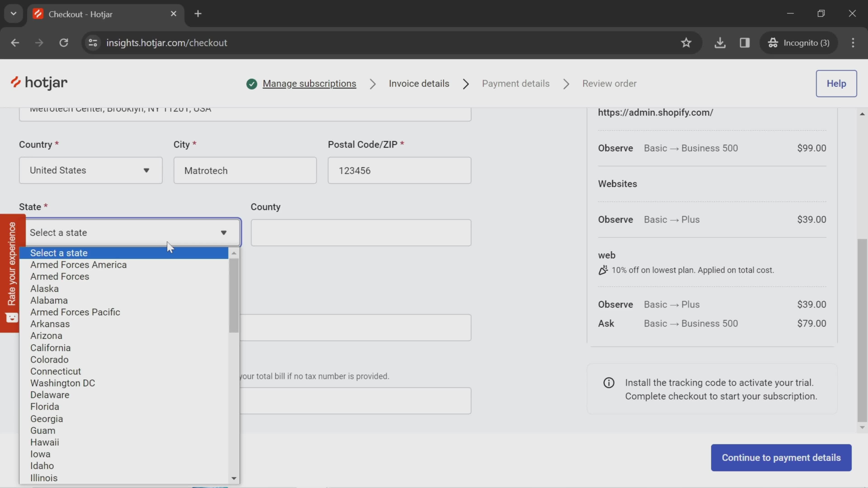Image resolution: width=868 pixels, height=488 pixels.
Task: Click the info icon beside tracking code note
Action: [x=609, y=383]
